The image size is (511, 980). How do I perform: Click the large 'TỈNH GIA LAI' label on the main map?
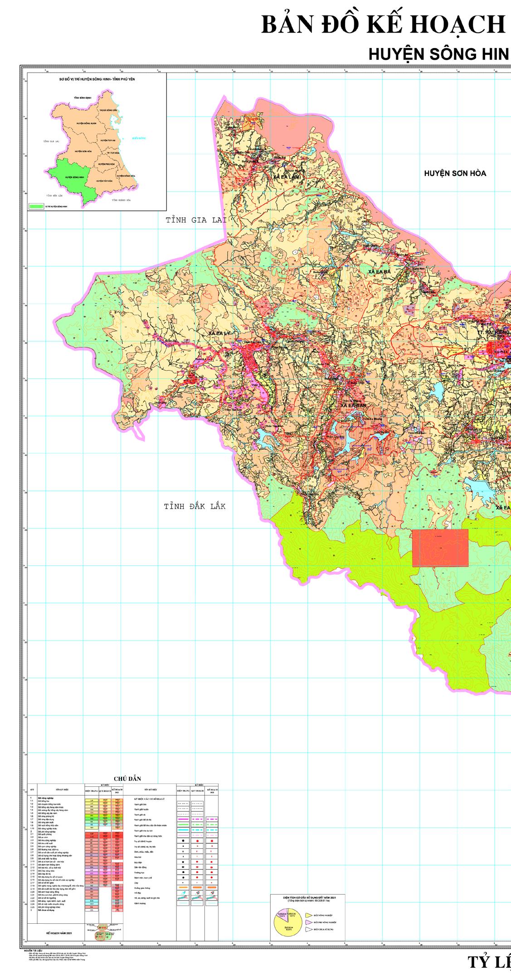tap(196, 220)
